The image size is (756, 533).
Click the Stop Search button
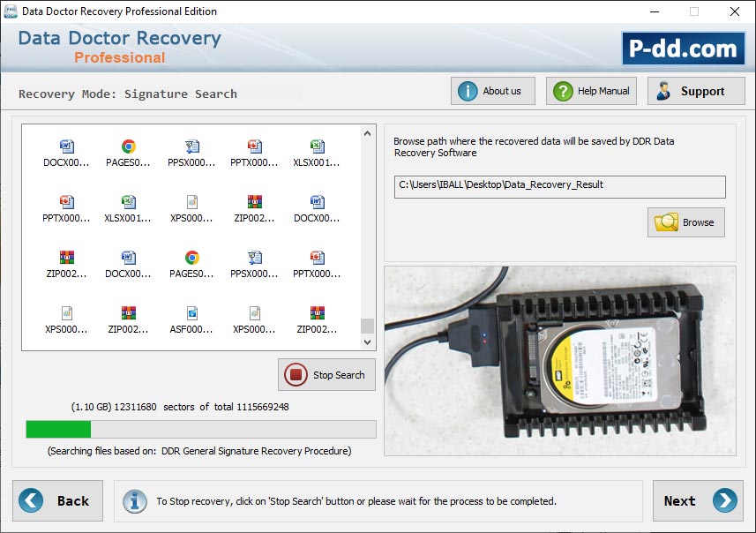(326, 374)
